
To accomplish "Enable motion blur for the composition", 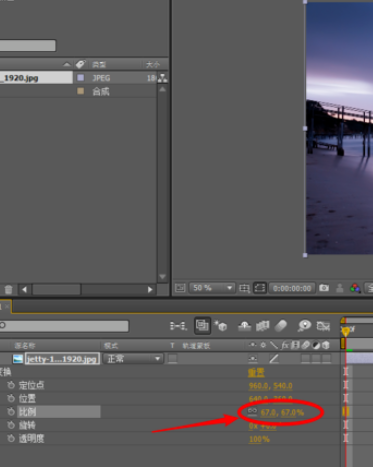I will (x=281, y=326).
